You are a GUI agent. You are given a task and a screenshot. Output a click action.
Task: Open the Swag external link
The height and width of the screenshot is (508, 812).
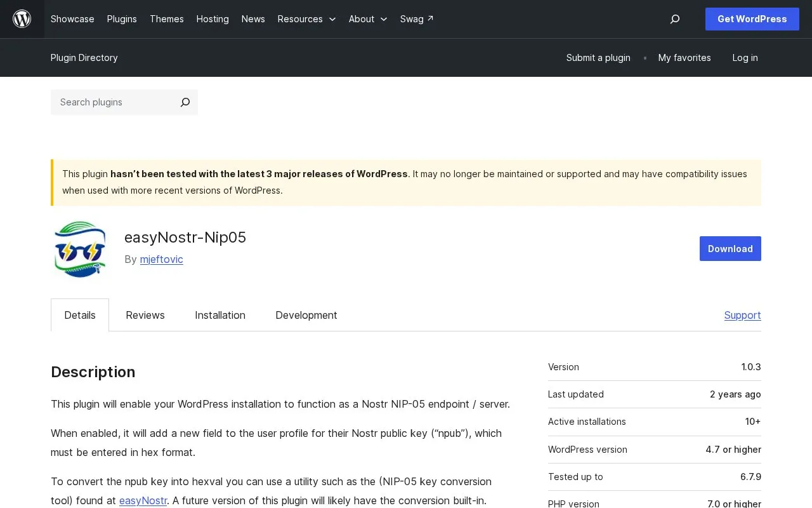coord(417,19)
